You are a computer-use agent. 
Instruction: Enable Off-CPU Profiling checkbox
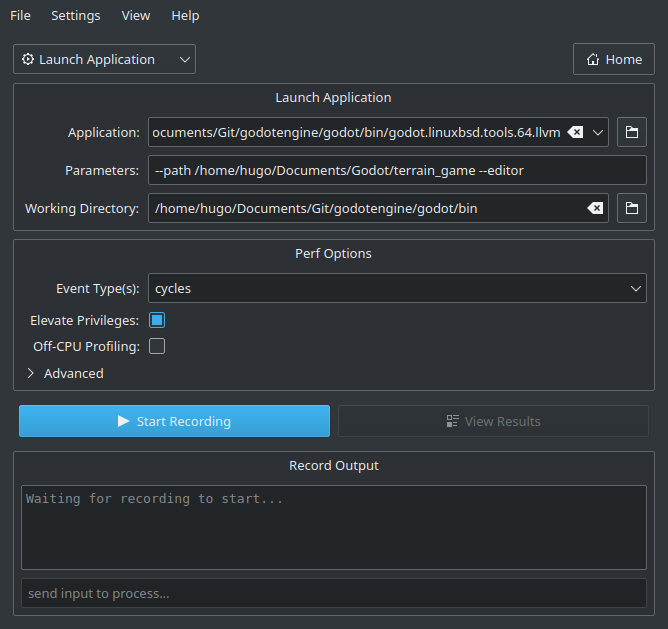(157, 347)
